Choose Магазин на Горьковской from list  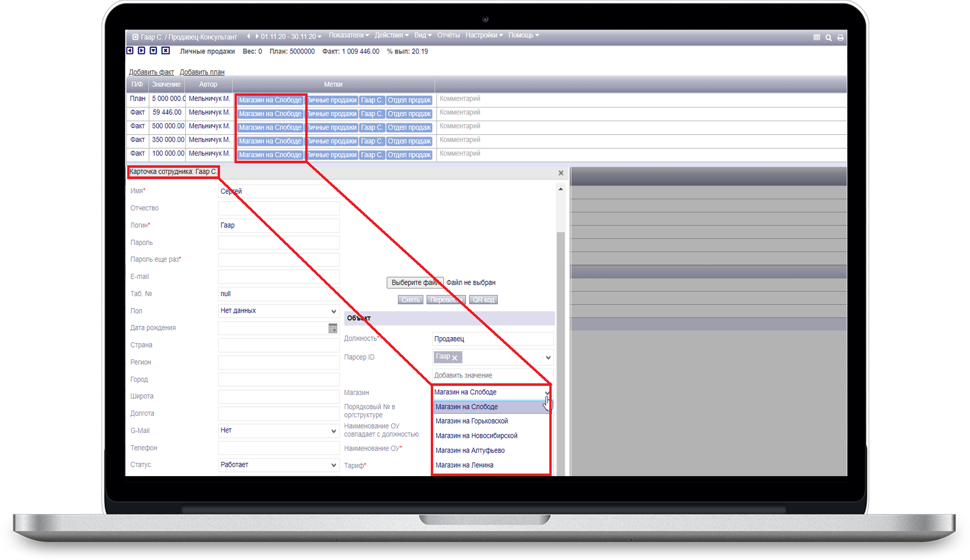coord(472,421)
